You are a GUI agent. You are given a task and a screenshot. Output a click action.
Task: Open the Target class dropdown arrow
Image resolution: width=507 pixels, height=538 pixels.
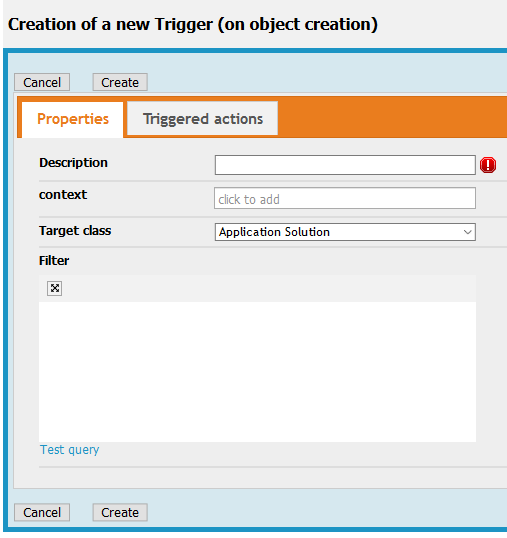(x=467, y=232)
